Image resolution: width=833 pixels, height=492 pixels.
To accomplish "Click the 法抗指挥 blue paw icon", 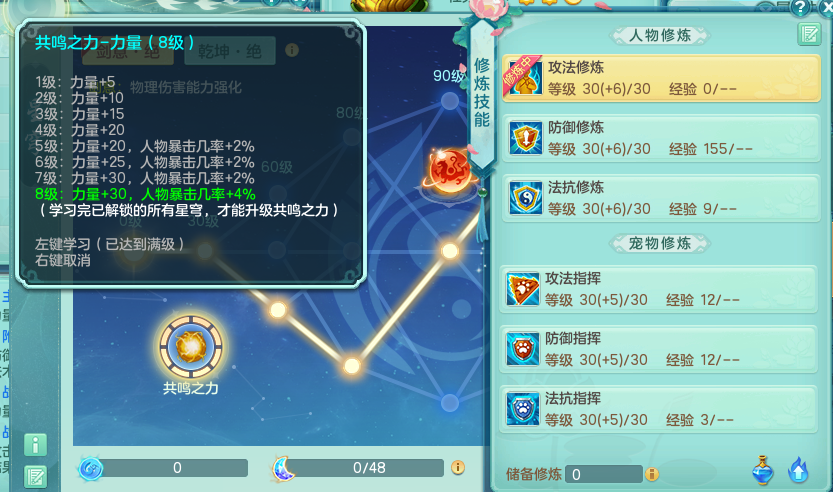I will (x=523, y=409).
